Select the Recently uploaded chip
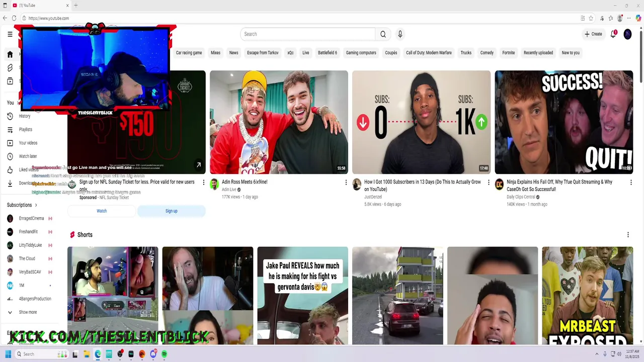The height and width of the screenshot is (362, 644). point(538,53)
